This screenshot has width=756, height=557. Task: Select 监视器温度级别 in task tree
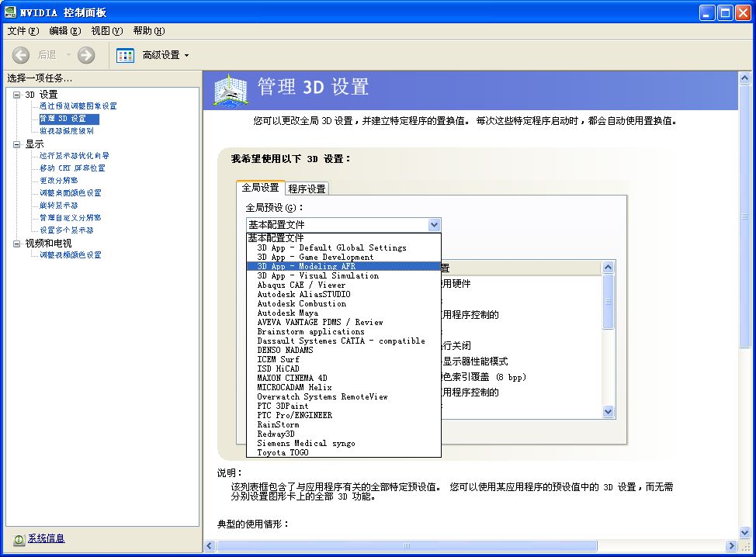[67, 131]
